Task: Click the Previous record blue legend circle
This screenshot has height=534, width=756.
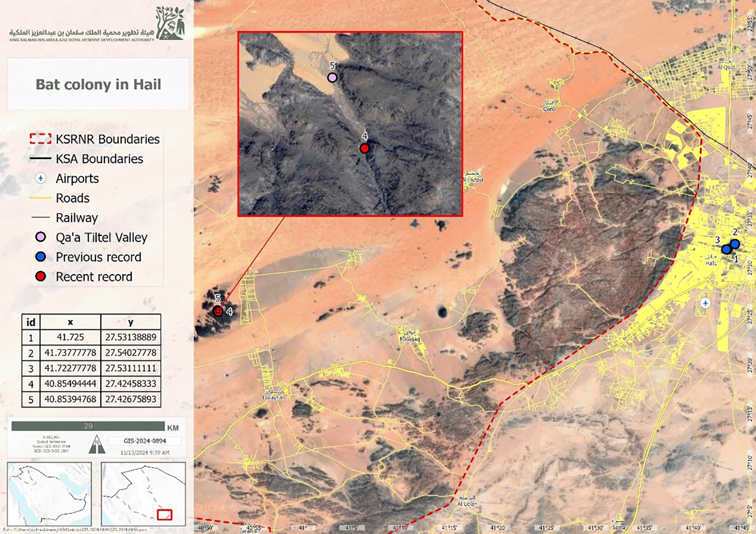Action: click(x=41, y=257)
